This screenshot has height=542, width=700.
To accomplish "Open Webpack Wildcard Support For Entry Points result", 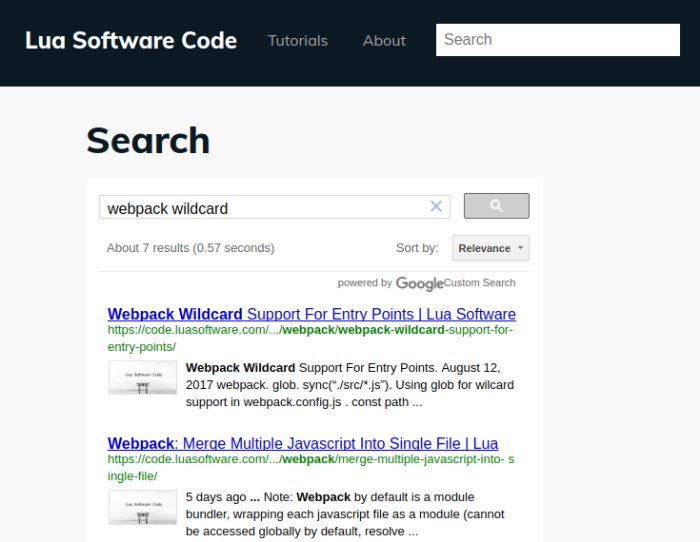I will pos(312,314).
